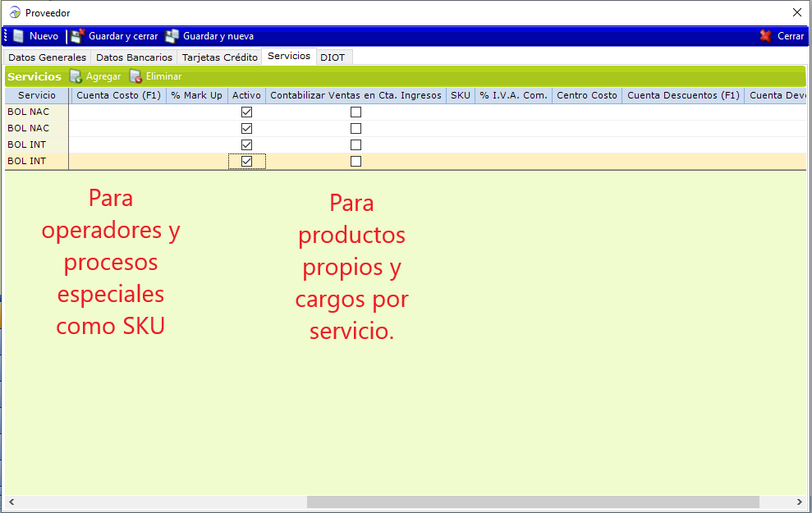Switch to the Datos Generales tab

47,57
